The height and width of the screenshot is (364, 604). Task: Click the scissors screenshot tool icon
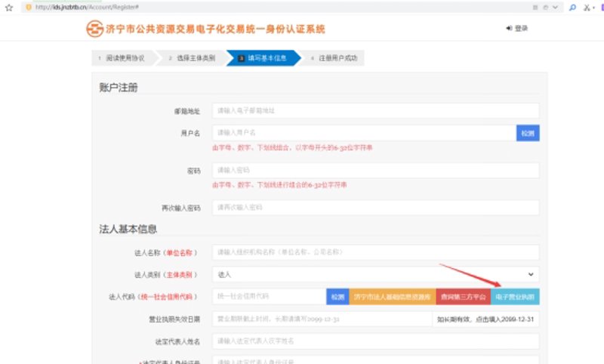[587, 8]
